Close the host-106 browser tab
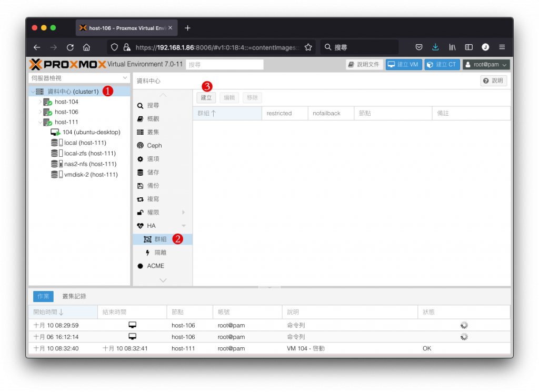539x392 pixels. tap(171, 28)
